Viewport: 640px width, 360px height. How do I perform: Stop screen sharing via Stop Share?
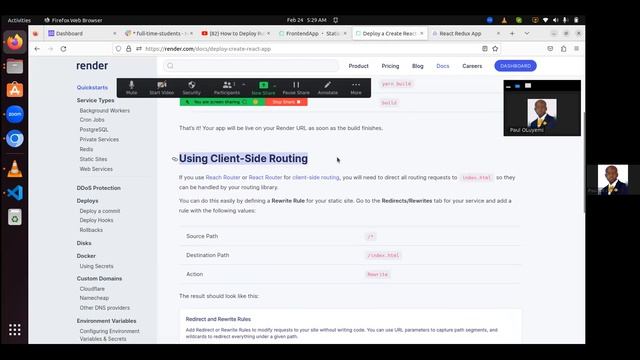286,102
